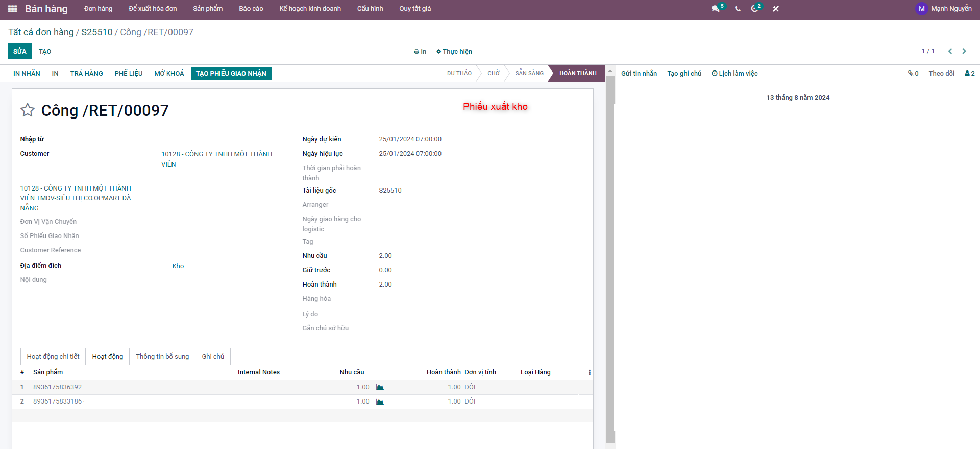Click the phone call icon
The image size is (980, 449).
click(x=738, y=9)
